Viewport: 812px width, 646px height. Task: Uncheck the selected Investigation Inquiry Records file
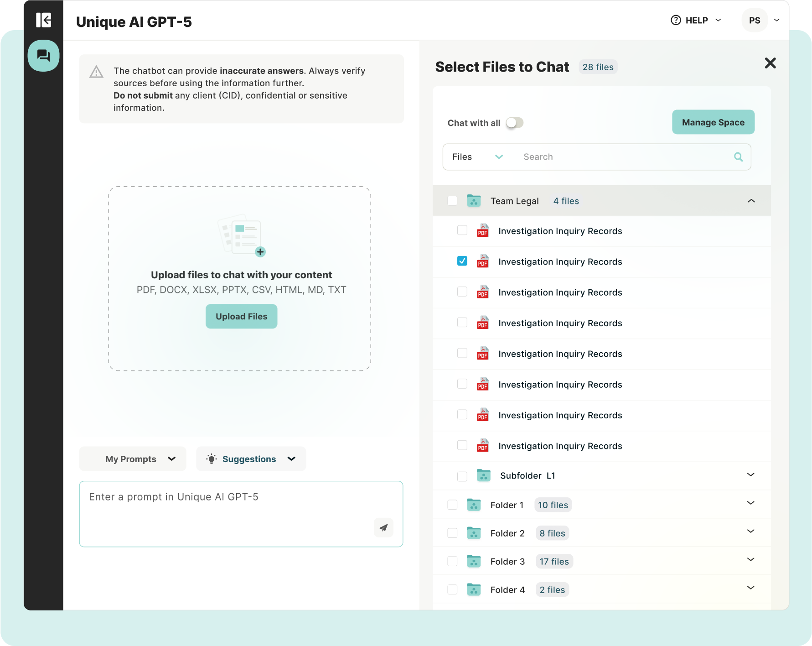click(x=462, y=261)
